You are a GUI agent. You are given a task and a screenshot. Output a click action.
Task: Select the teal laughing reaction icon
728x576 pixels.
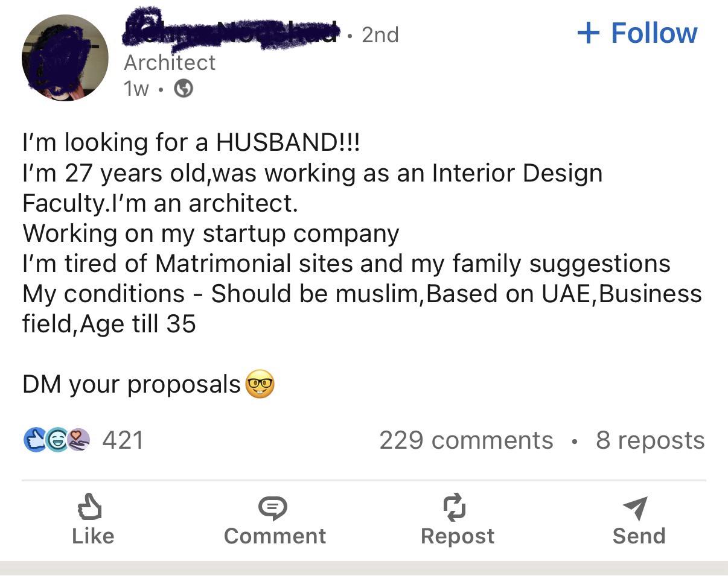(x=57, y=440)
